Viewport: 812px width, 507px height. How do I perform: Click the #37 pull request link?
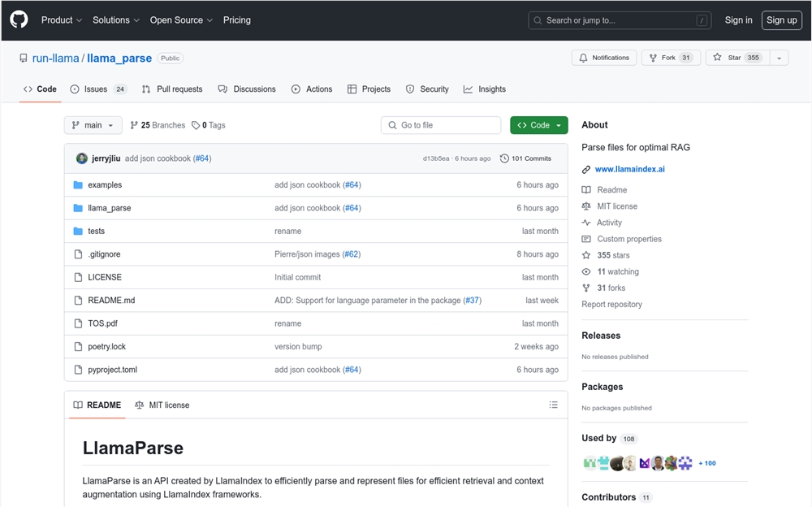tap(473, 300)
